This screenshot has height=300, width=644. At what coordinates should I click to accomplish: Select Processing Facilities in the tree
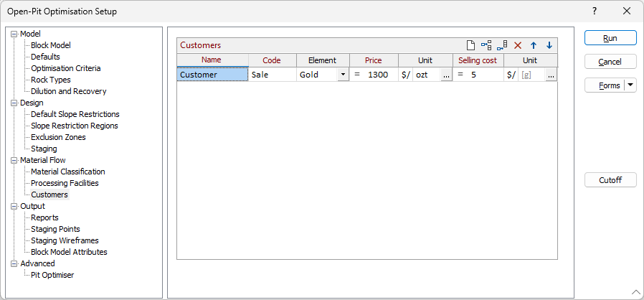click(x=65, y=183)
